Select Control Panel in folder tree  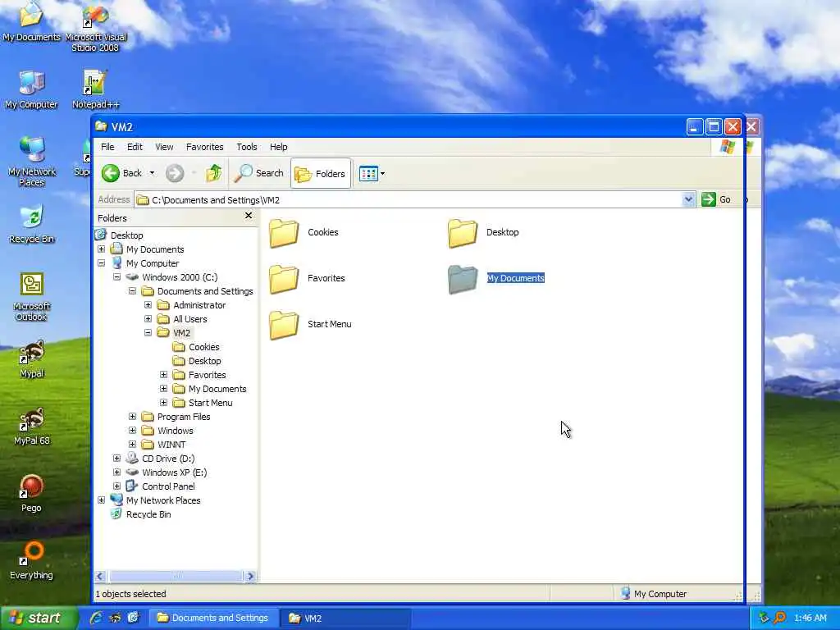point(168,486)
